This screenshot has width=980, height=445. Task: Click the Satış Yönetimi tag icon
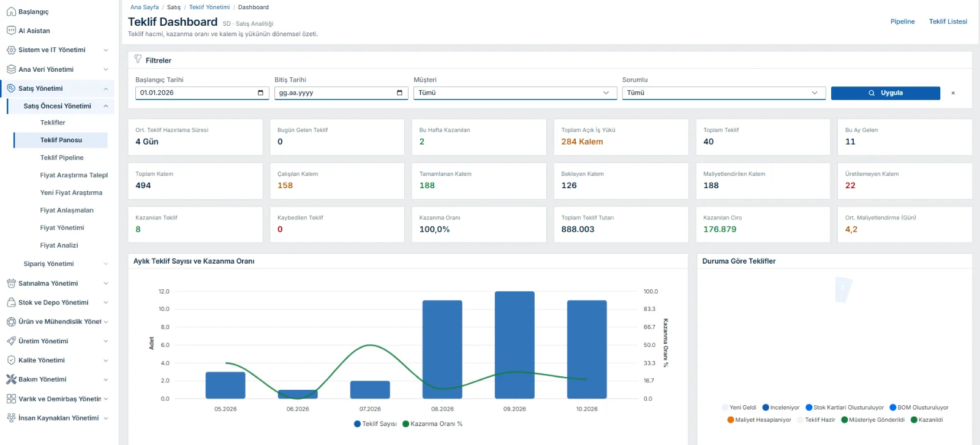coord(11,88)
